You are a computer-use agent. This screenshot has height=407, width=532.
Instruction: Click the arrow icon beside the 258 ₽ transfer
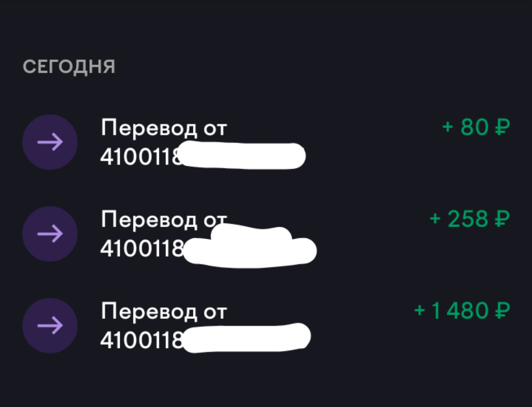(x=50, y=234)
